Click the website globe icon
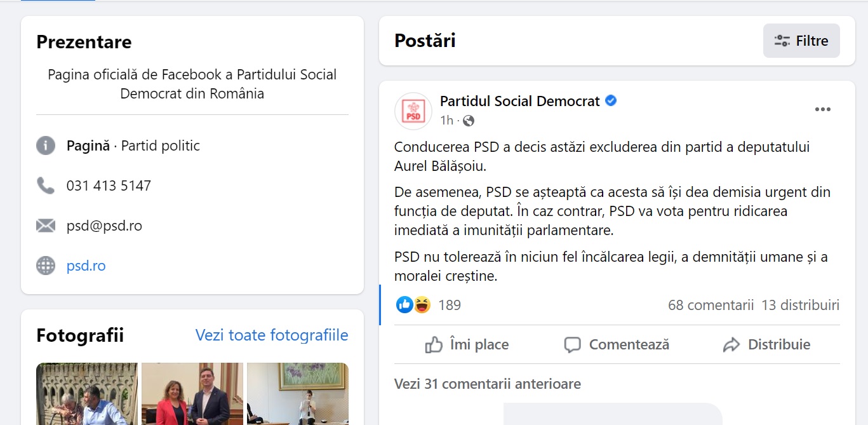Screen dimensions: 868x425 (46, 266)
